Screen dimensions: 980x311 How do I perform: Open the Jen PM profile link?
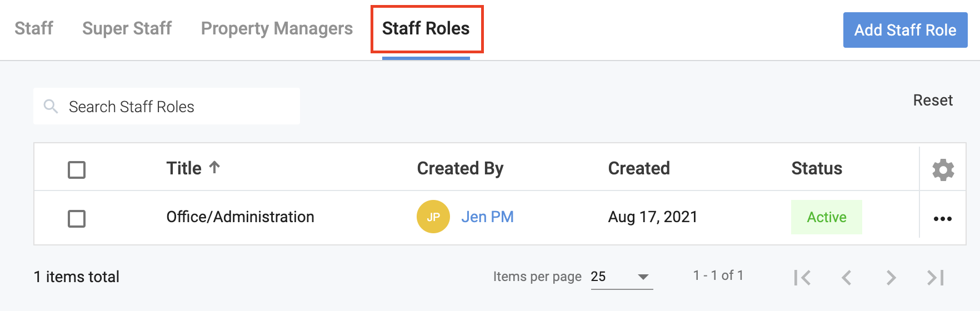click(x=487, y=217)
